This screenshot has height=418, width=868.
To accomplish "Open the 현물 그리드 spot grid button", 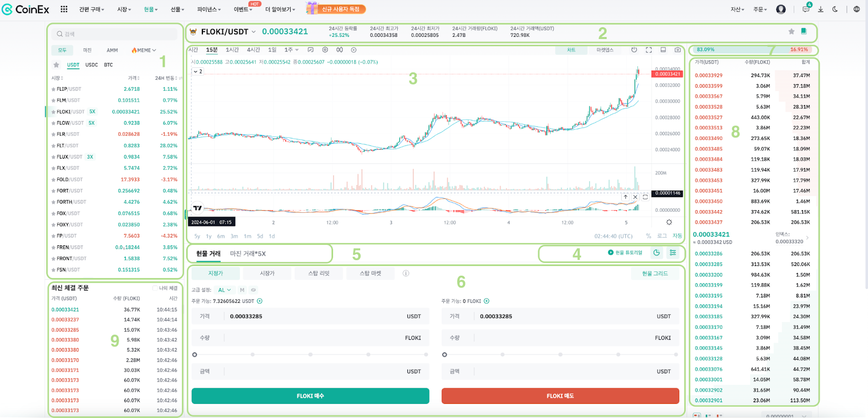I will click(655, 274).
